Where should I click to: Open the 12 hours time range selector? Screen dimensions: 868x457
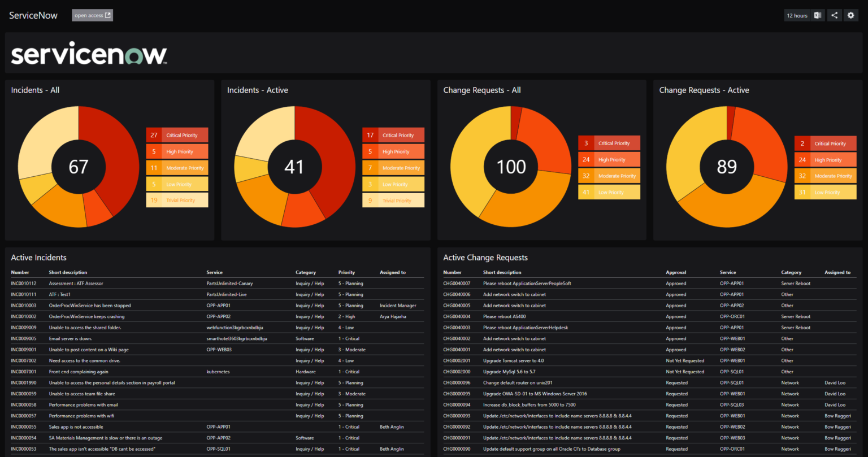point(797,15)
